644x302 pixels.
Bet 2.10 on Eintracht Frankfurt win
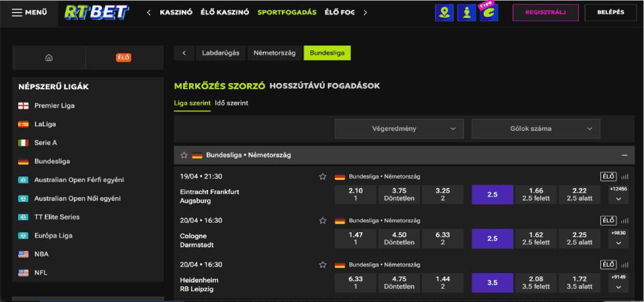point(356,195)
